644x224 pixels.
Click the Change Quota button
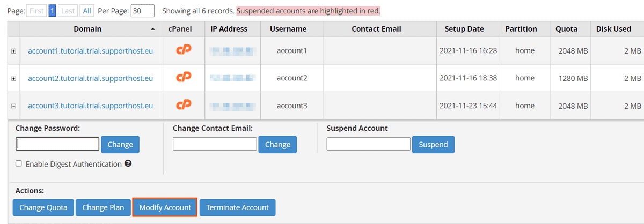(x=43, y=207)
